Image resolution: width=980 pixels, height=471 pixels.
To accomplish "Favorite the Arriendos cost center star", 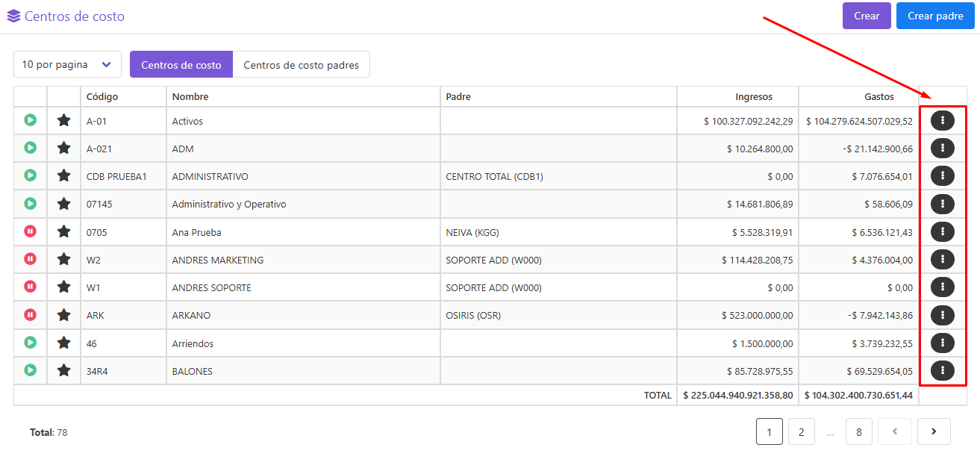I will click(64, 343).
